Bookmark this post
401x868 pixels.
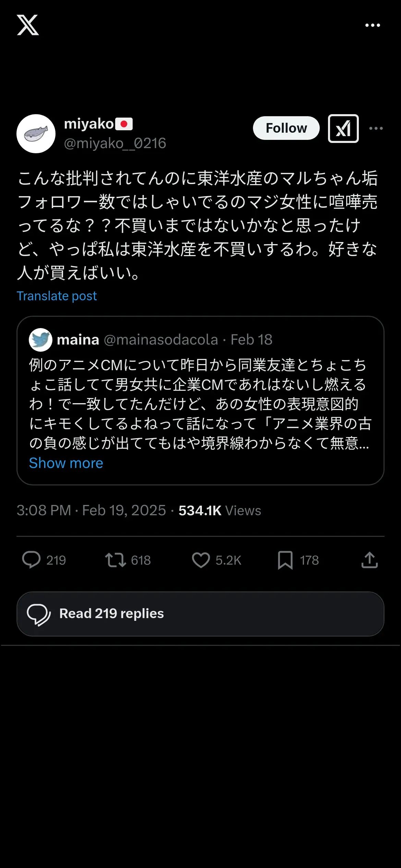(285, 560)
